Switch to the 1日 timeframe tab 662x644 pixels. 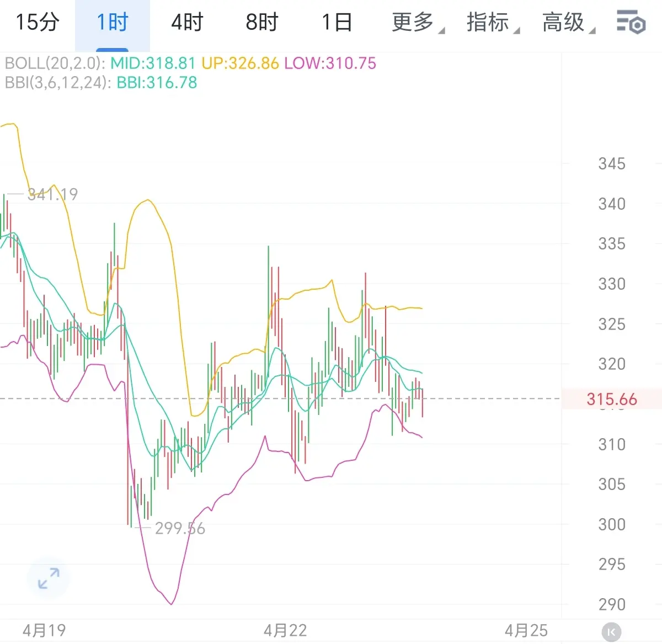[337, 23]
